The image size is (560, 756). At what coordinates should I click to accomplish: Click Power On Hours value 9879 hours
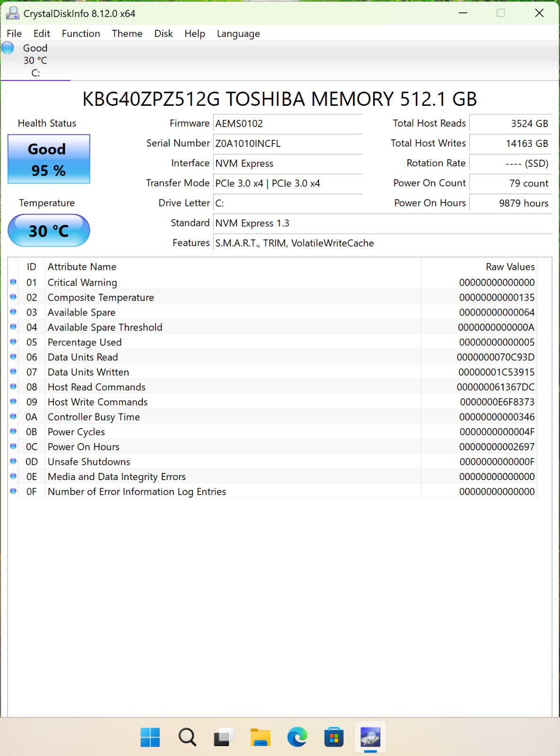click(510, 203)
